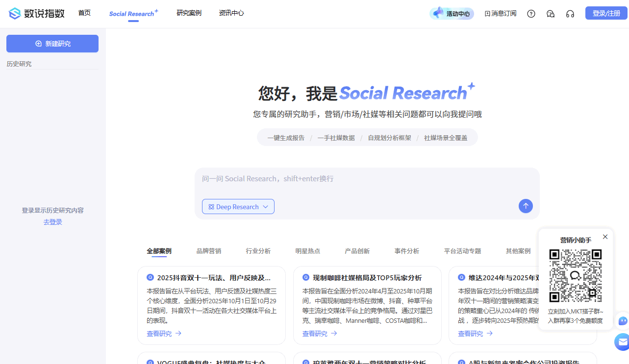Open the 活动中心 megaphone badge
The height and width of the screenshot is (364, 629).
click(x=452, y=13)
